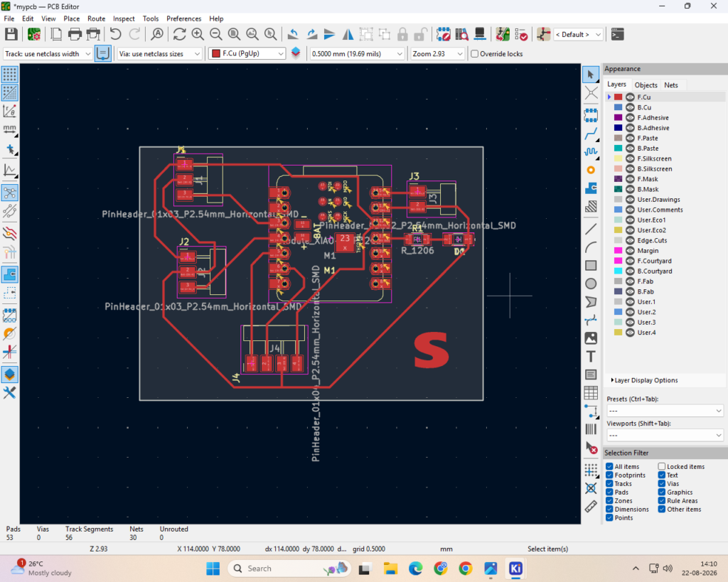Zoom in on the board
The image size is (728, 582).
pyautogui.click(x=198, y=34)
